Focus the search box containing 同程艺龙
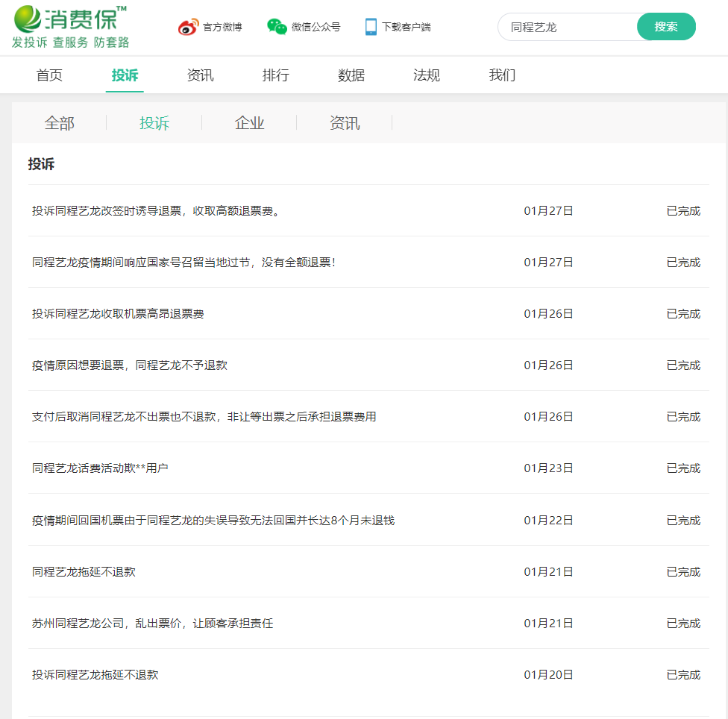The width and height of the screenshot is (728, 719). coord(568,27)
